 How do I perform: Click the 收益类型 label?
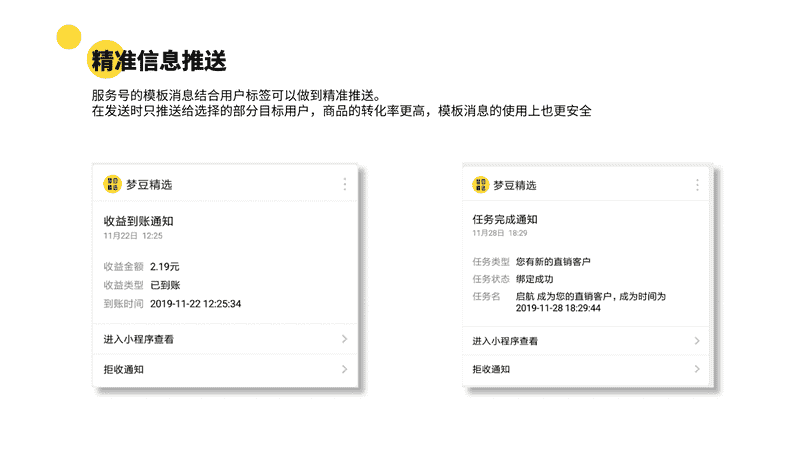tap(123, 285)
